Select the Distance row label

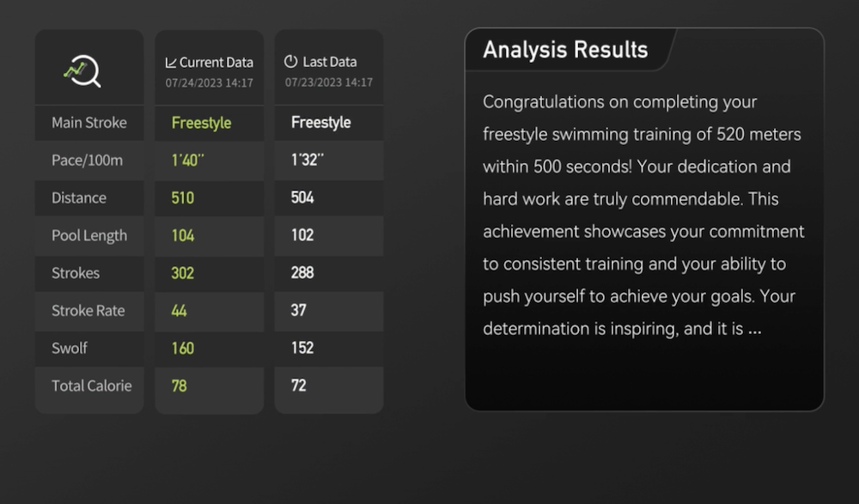(x=79, y=197)
